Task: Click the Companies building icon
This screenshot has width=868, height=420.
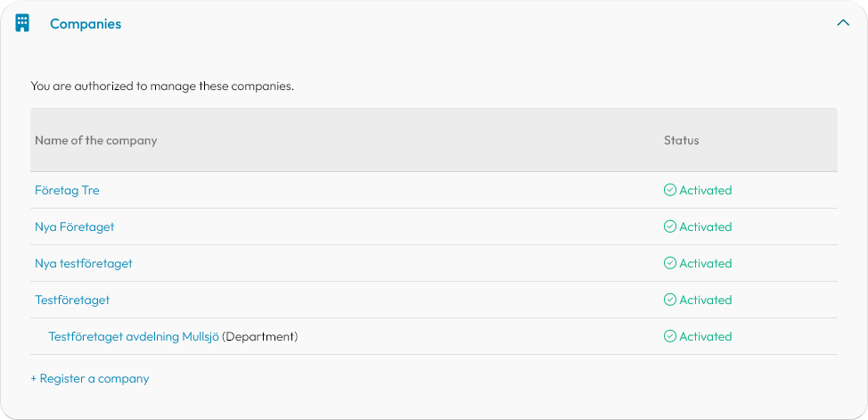Action: point(22,23)
